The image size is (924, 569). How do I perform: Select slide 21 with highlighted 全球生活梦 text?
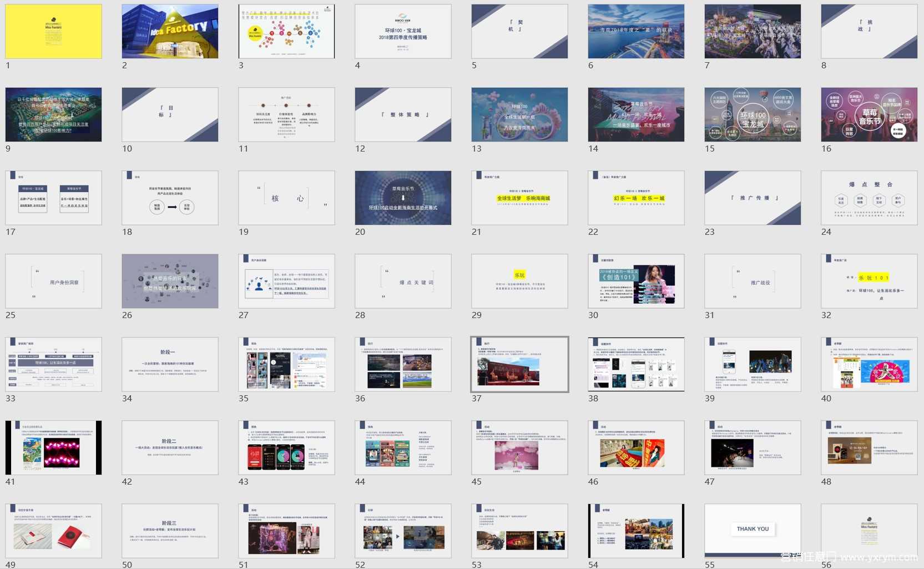[x=519, y=198]
